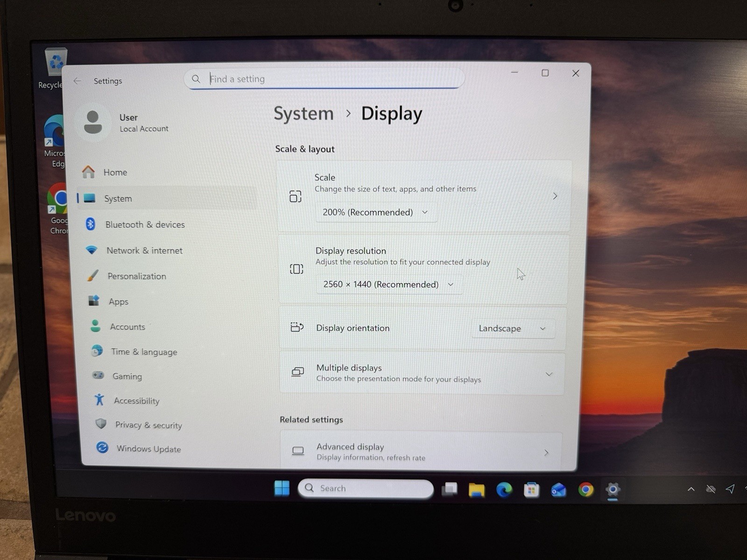Click the User Local Account name
This screenshot has width=747, height=560.
pos(144,123)
